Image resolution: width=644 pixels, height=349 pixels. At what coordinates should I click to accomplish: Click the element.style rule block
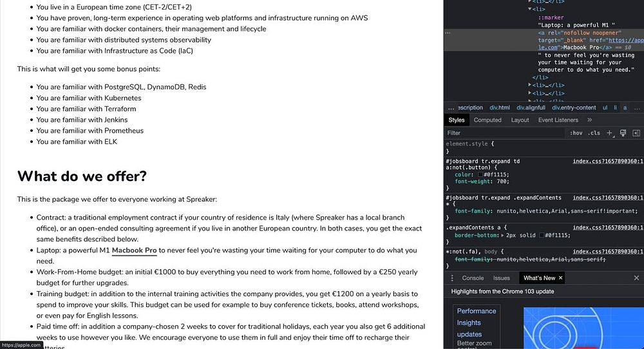pyautogui.click(x=544, y=147)
